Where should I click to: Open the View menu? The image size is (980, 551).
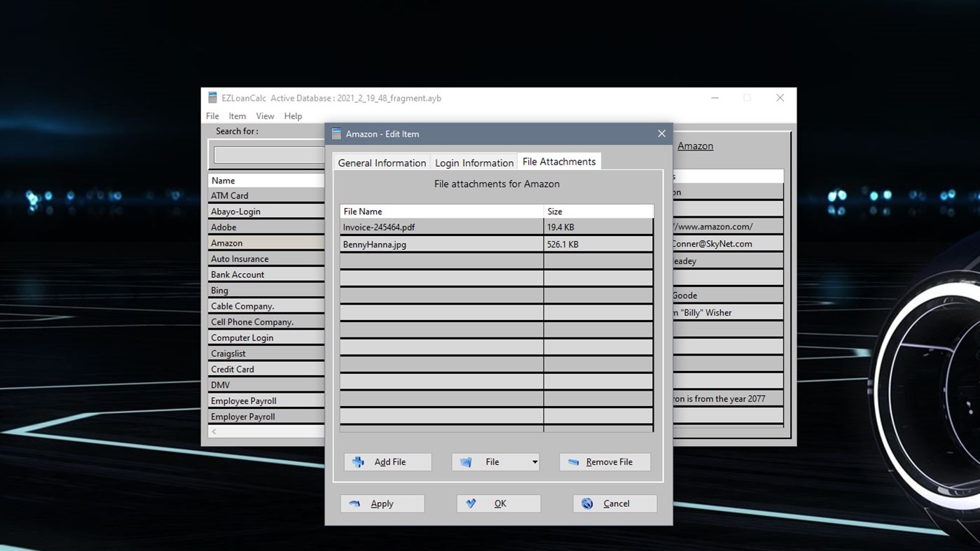(265, 116)
